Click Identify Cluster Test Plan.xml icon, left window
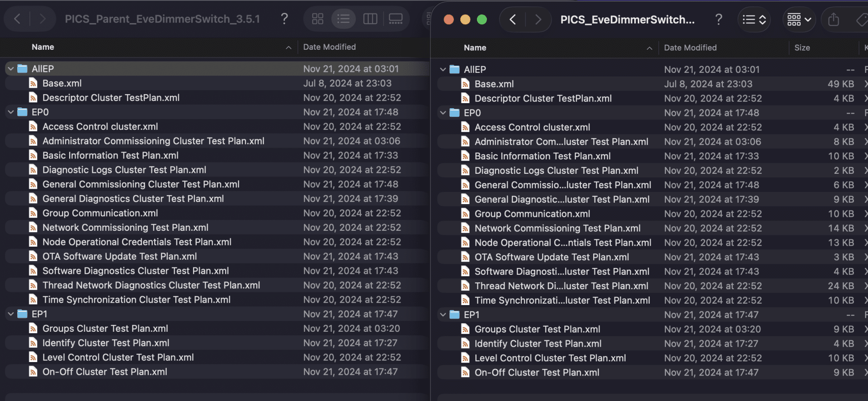868x401 pixels. [x=33, y=343]
